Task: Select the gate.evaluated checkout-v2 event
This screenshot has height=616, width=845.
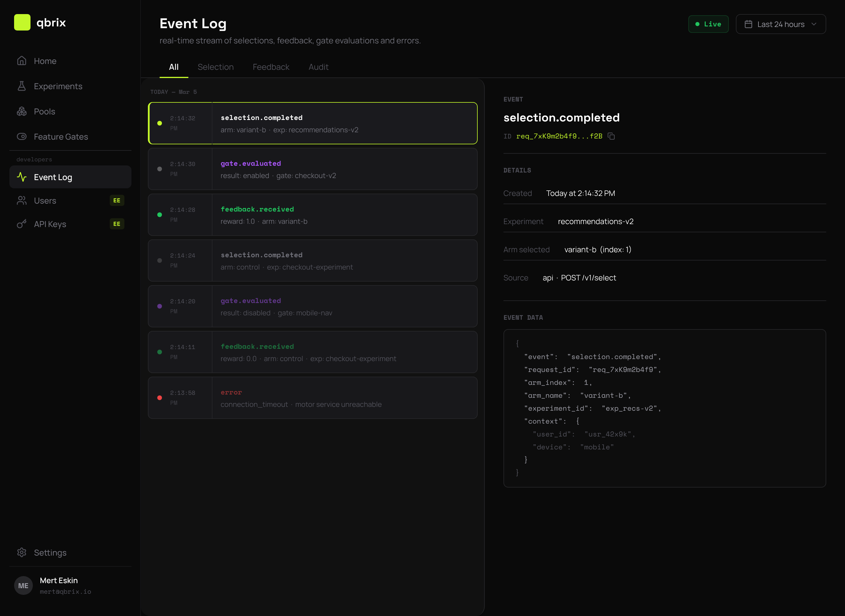Action: pyautogui.click(x=312, y=169)
